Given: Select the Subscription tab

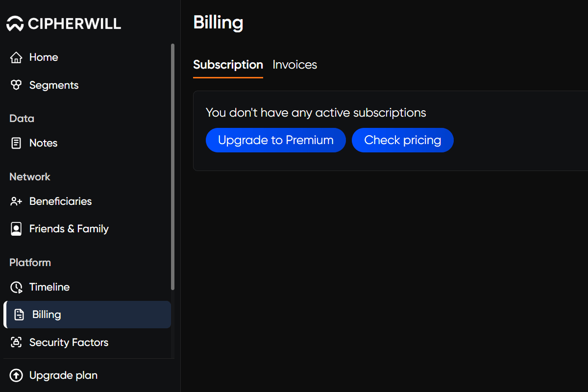Looking at the screenshot, I should 228,65.
